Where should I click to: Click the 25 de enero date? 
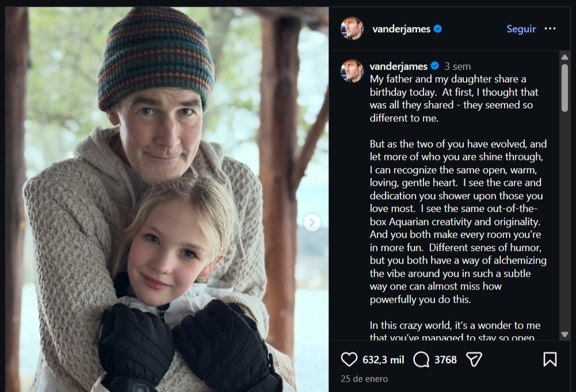[x=364, y=379]
